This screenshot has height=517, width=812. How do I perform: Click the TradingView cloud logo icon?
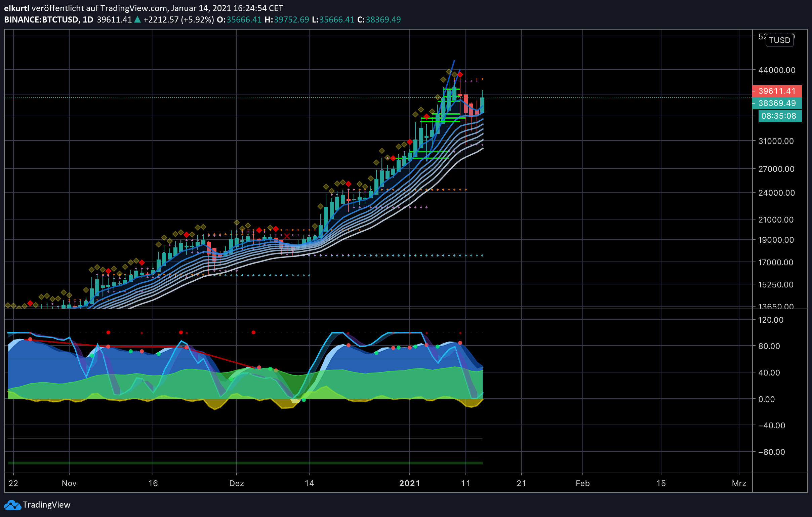point(12,505)
